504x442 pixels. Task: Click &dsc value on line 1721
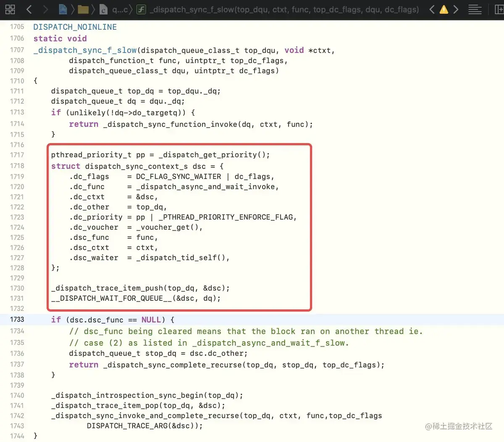coord(145,197)
